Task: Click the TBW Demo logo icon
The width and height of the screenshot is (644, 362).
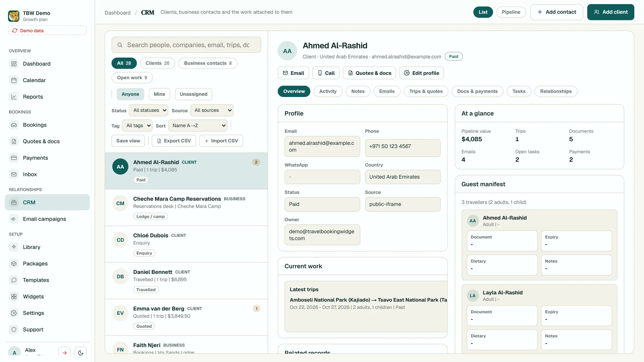Action: [14, 16]
